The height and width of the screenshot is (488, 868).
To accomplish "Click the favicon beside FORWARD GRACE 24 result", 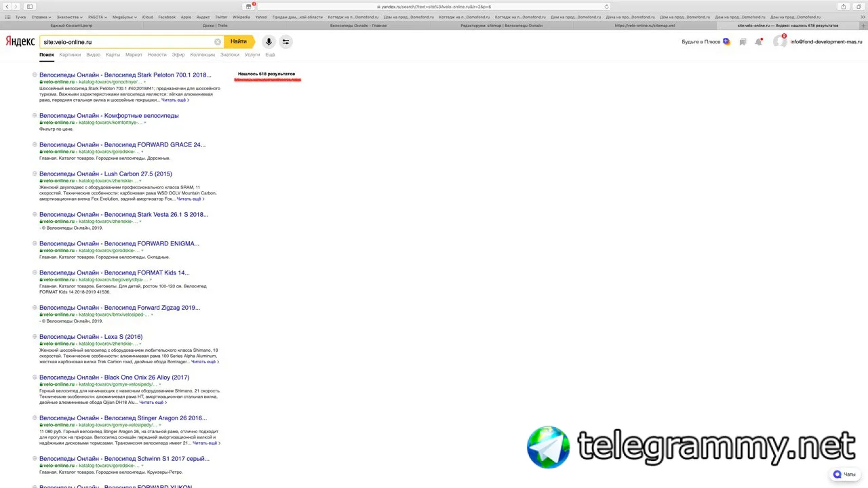I will tap(35, 144).
